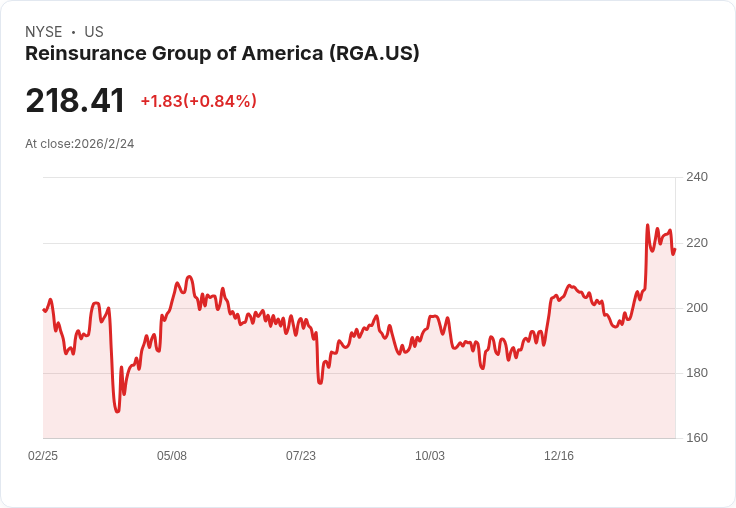This screenshot has height=508, width=736.
Task: Select the 10/03 date axis label
Action: pos(430,456)
